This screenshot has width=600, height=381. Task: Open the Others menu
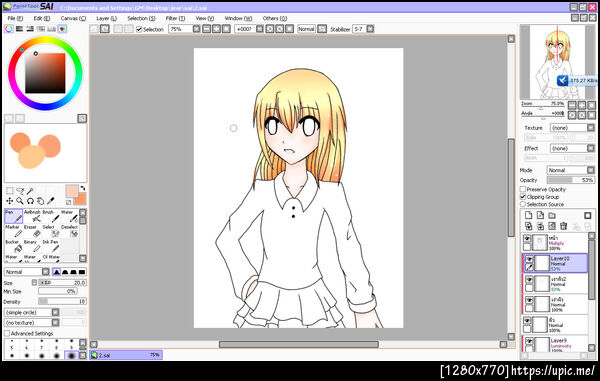pyautogui.click(x=275, y=18)
